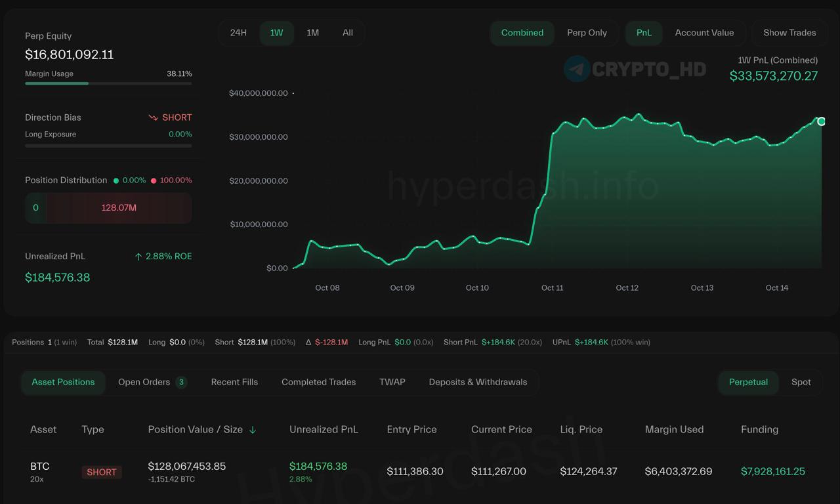
Task: Enable Show Trades on the chart
Action: [x=789, y=33]
